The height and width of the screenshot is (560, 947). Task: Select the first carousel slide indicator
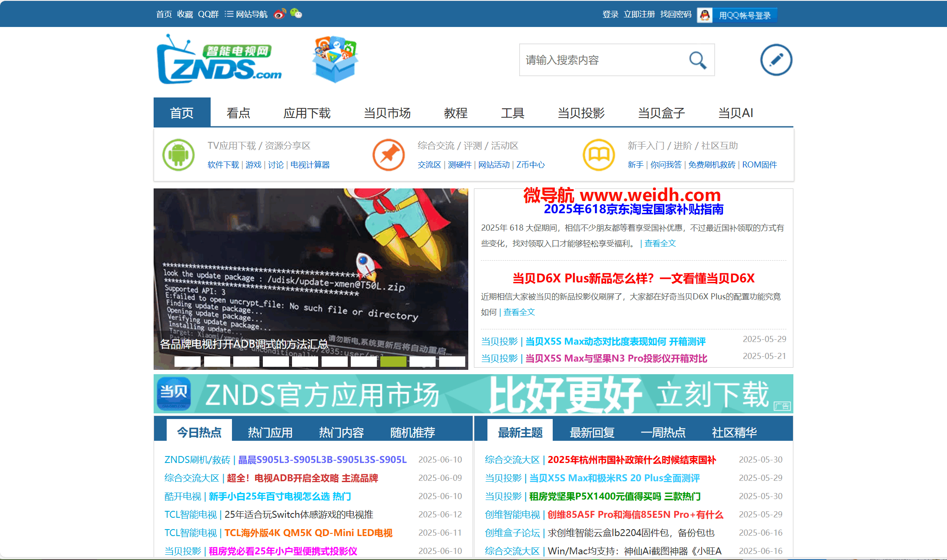(188, 361)
